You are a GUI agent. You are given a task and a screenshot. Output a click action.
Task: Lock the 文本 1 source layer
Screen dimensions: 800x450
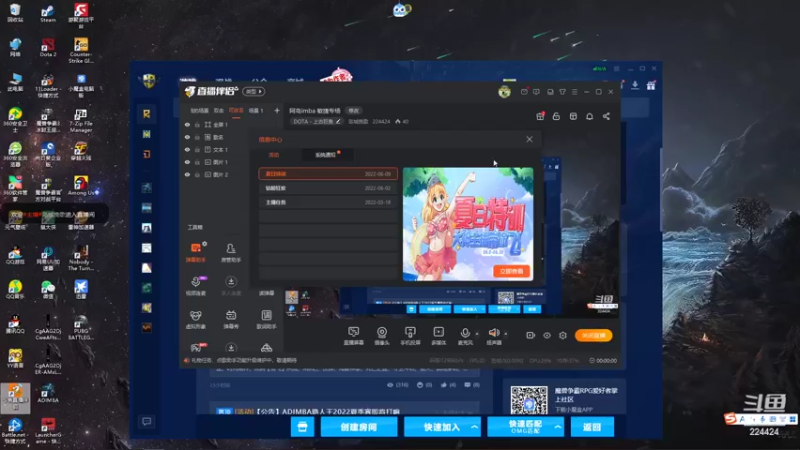coord(197,149)
